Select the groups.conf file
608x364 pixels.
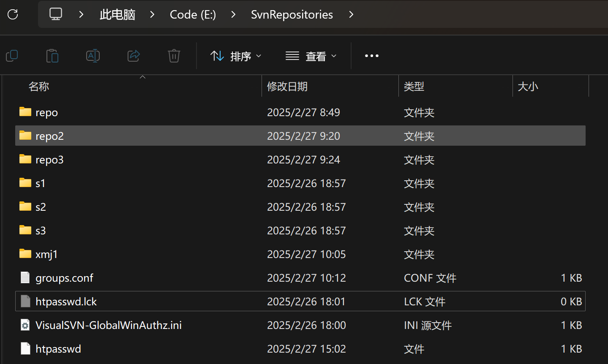(64, 278)
